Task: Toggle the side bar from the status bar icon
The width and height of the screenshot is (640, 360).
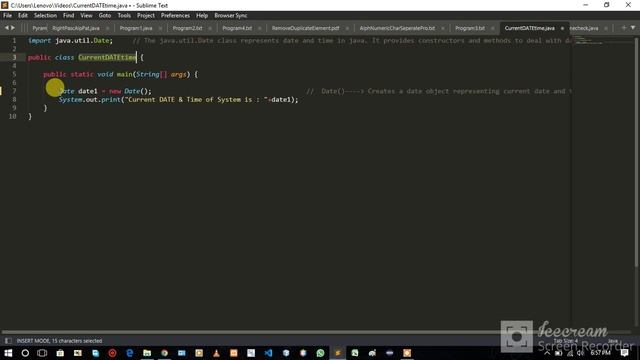Action: [x=8, y=340]
